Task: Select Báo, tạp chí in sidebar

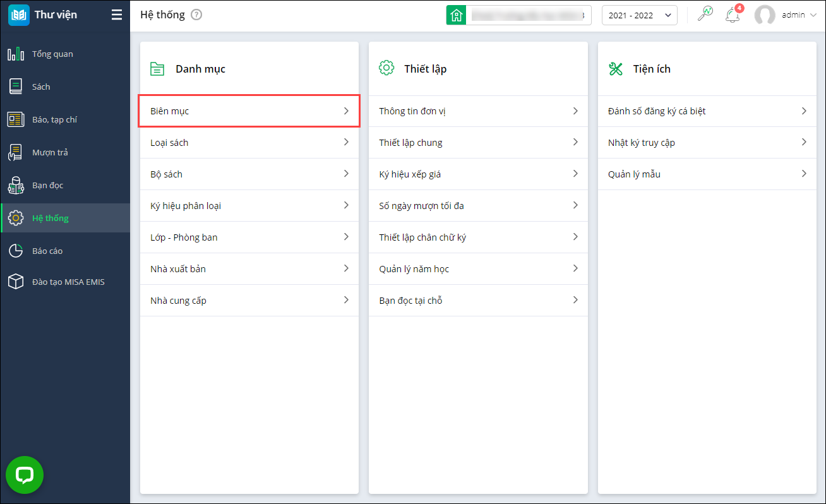Action: (x=54, y=119)
